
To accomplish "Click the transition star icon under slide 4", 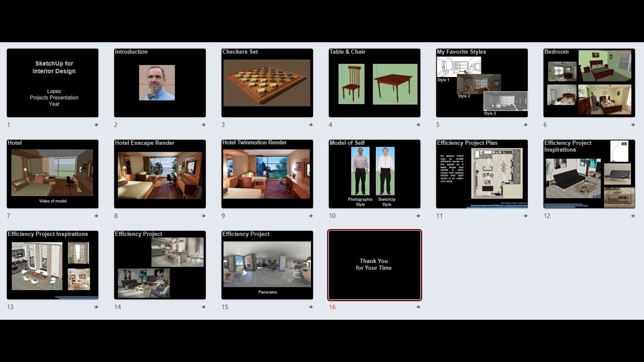I will [x=418, y=125].
